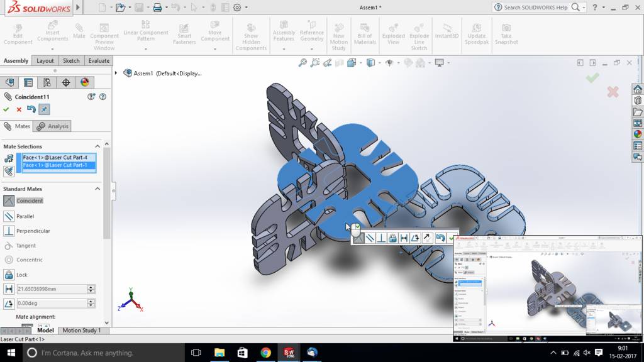Click the Search SOLIDWORKS Help field

tap(536, 8)
